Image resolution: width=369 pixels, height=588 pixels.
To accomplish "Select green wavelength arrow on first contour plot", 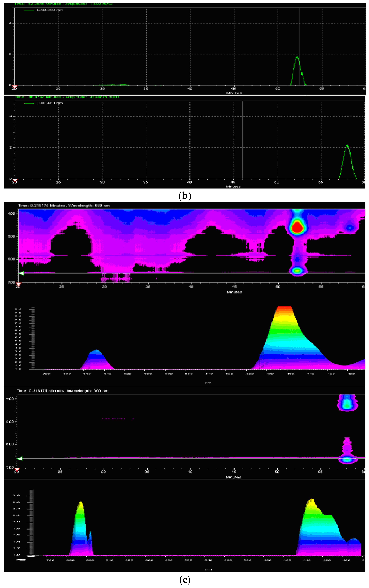I will click(21, 273).
